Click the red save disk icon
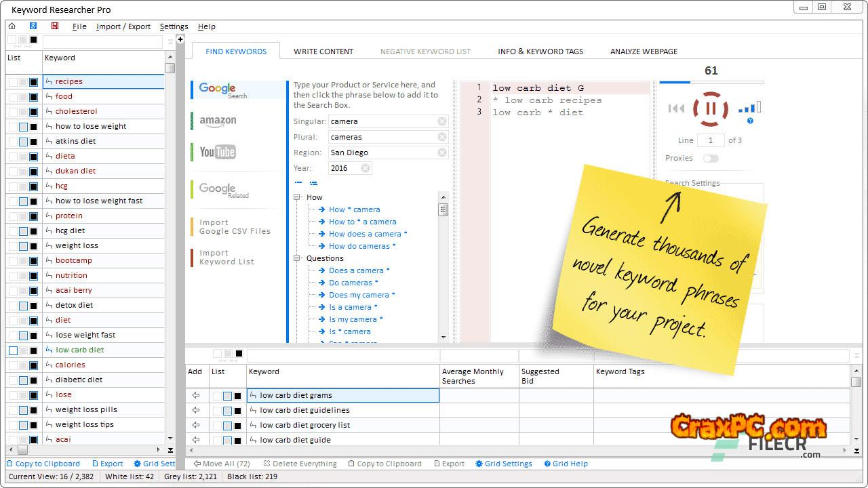Image resolution: width=868 pixels, height=488 pixels. (x=55, y=26)
